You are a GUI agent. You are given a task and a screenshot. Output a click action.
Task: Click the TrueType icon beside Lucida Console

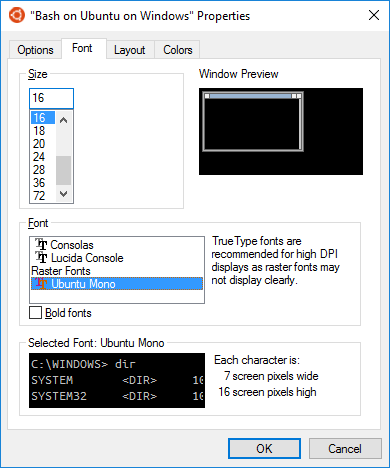(41, 257)
